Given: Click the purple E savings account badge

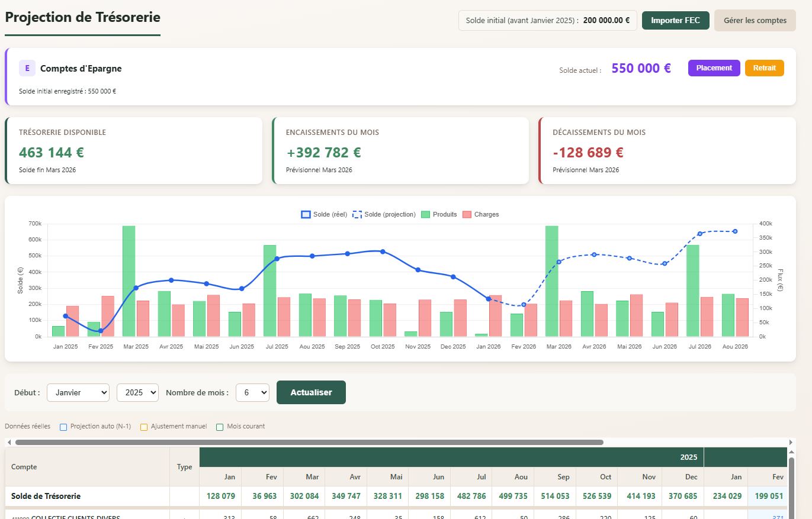Looking at the screenshot, I should (x=27, y=69).
